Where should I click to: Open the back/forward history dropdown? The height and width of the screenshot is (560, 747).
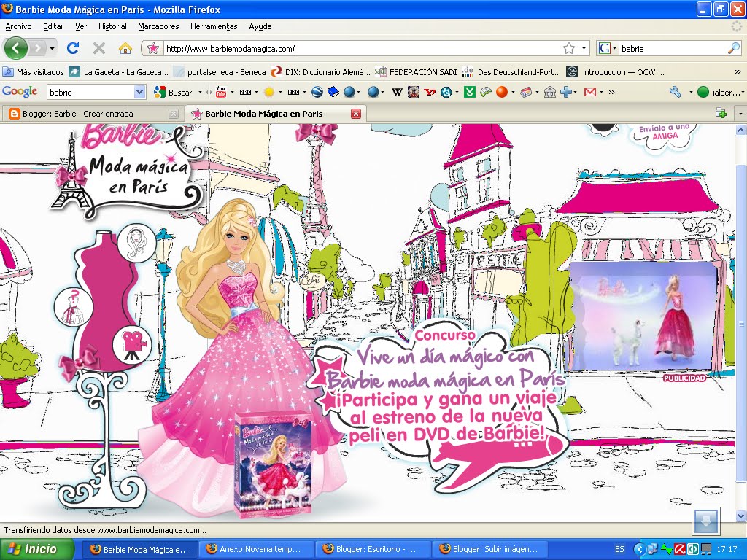coord(52,48)
